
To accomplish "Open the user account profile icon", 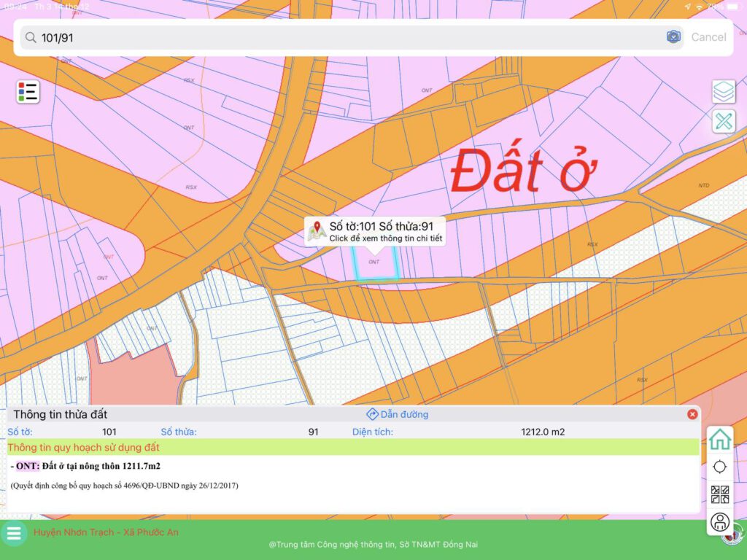I will [x=720, y=522].
